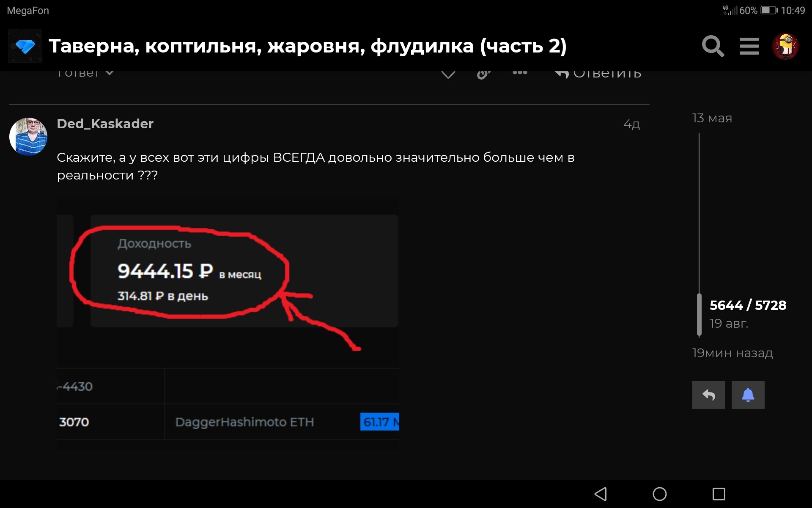Open the forum search magnifier icon

coord(713,46)
